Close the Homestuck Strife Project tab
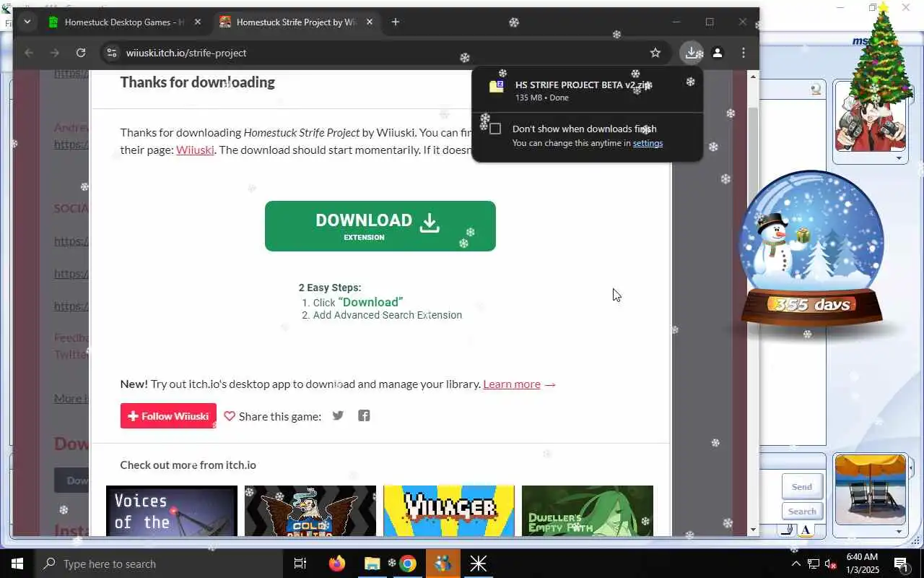 tap(370, 22)
